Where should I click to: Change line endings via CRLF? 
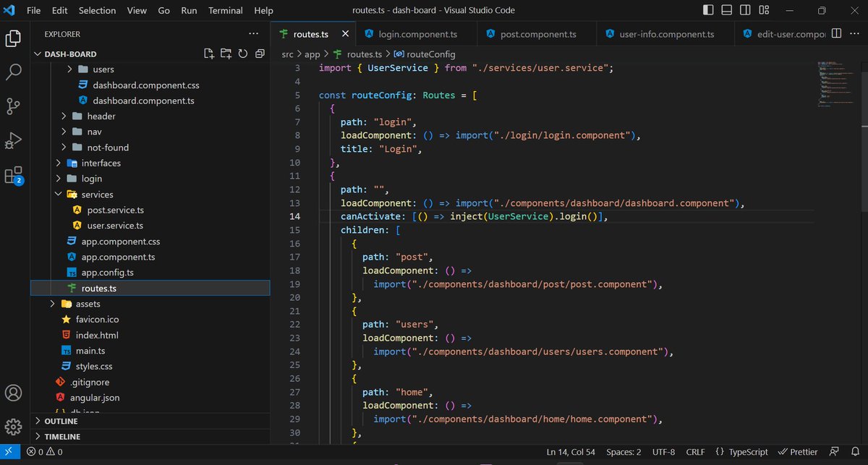point(695,452)
